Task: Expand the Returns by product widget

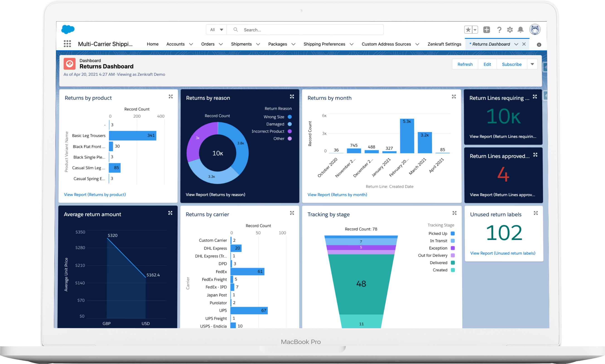Action: point(171,97)
